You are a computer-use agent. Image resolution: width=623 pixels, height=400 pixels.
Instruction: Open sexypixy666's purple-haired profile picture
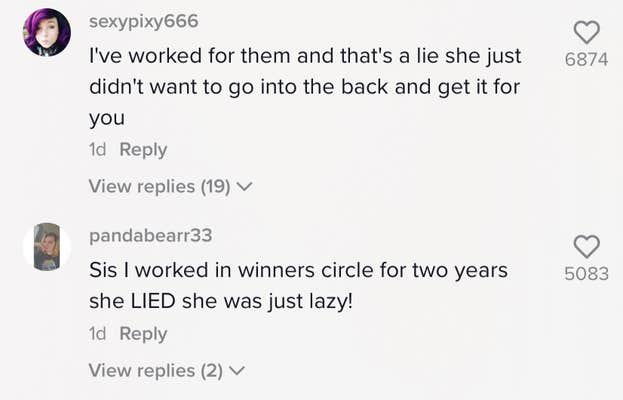(x=47, y=33)
